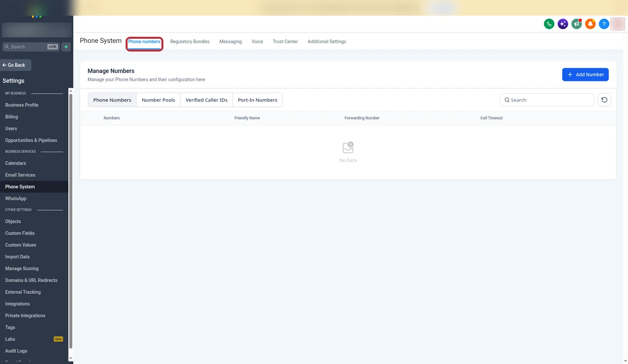Open Domains & URL Redirects

pyautogui.click(x=31, y=281)
